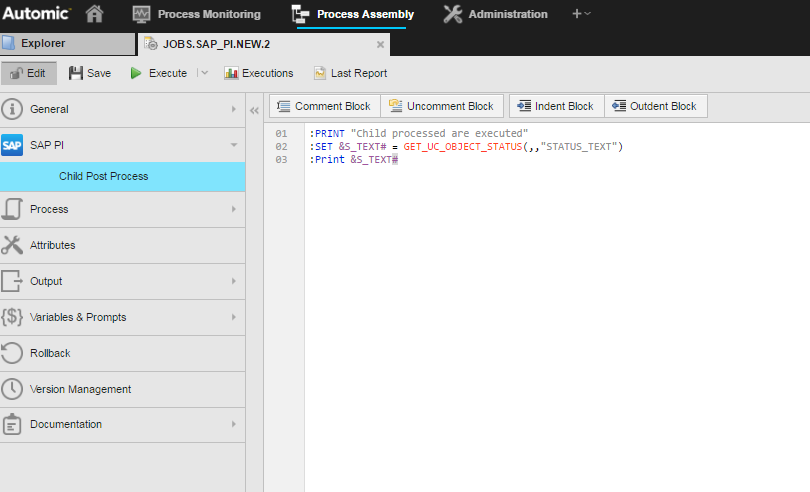Click the Documentation clipboard icon

tap(12, 424)
